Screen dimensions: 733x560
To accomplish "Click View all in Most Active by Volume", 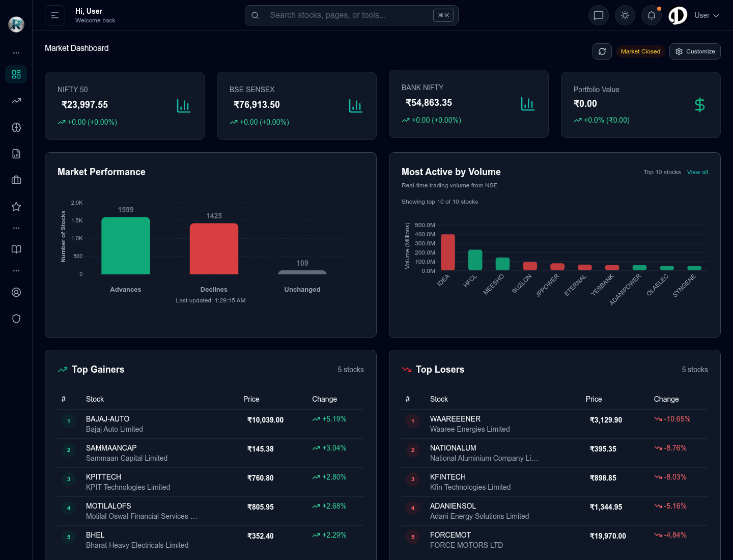I will coord(697,172).
